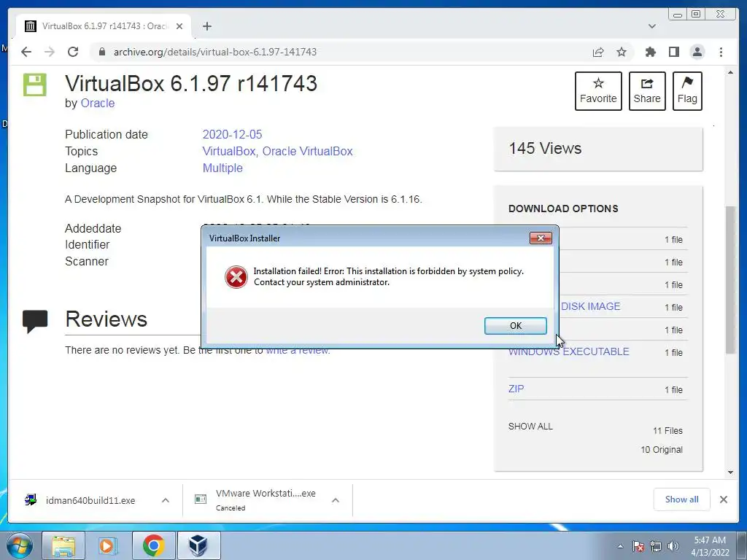The width and height of the screenshot is (747, 560).
Task: Click the Favorite button
Action: pyautogui.click(x=598, y=91)
